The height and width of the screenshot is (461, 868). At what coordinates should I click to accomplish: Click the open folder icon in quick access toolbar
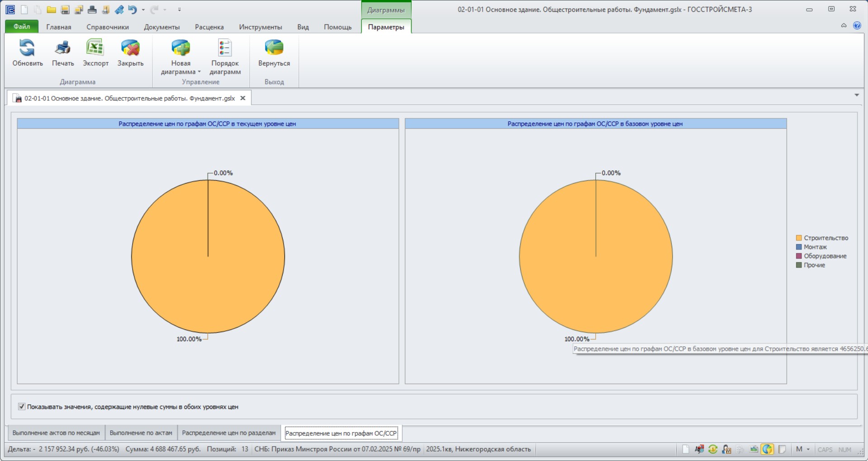(52, 9)
